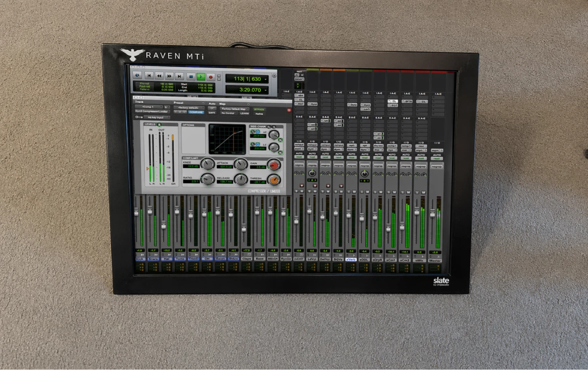Select first HF filter type icon

[253, 132]
